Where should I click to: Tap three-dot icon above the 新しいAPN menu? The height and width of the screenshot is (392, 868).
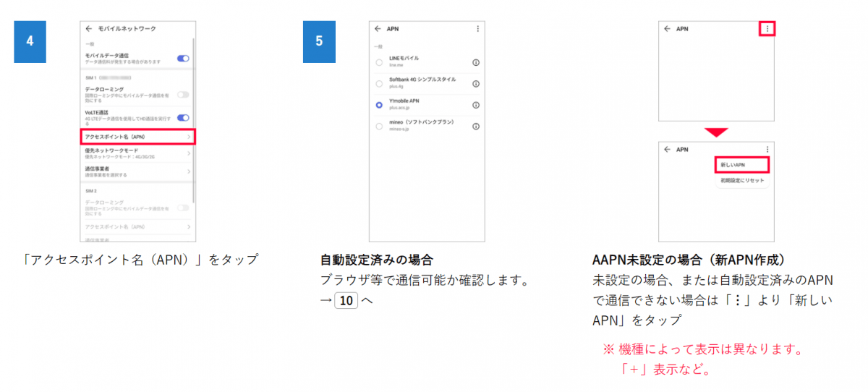coord(767,149)
